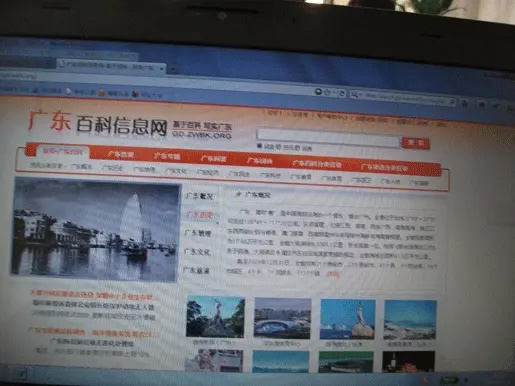Select first radio option under site search box

(x=260, y=146)
